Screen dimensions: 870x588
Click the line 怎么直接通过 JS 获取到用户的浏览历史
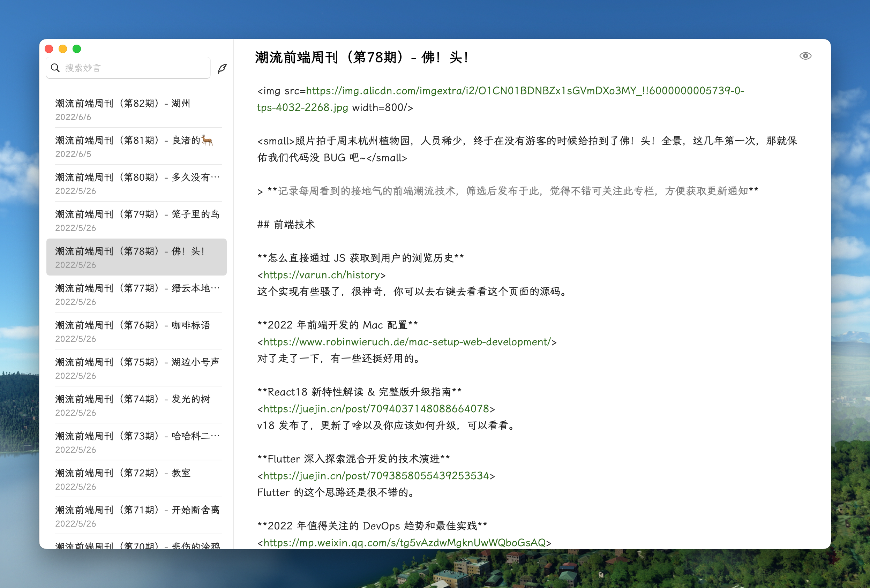360,258
